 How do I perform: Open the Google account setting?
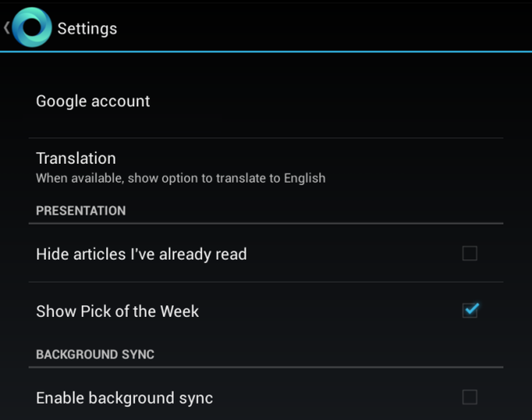[x=266, y=101]
